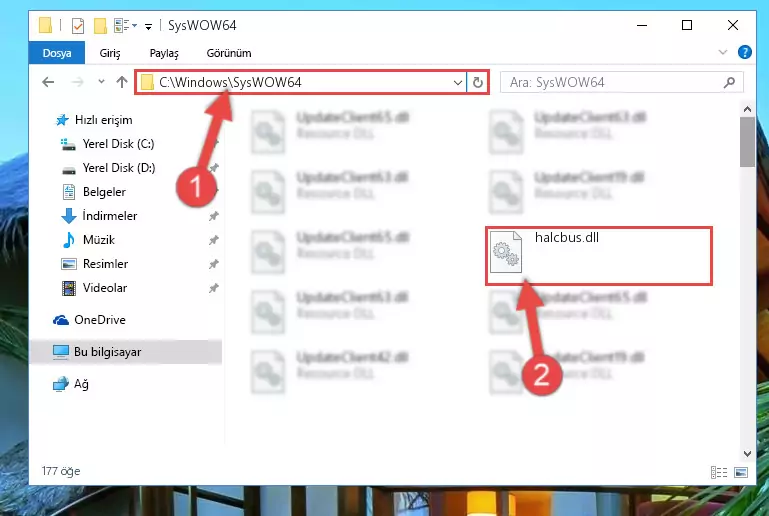This screenshot has height=516, width=769.
Task: Select Ağ in navigation pane
Action: coord(71,384)
